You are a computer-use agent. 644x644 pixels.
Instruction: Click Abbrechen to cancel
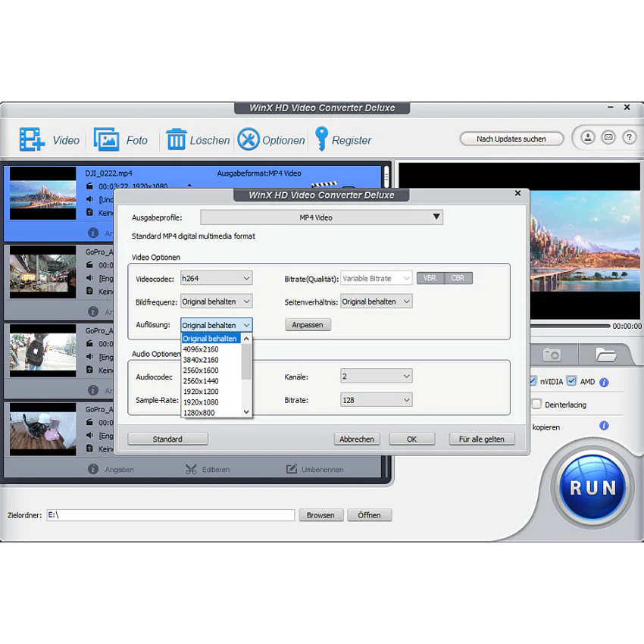(357, 439)
